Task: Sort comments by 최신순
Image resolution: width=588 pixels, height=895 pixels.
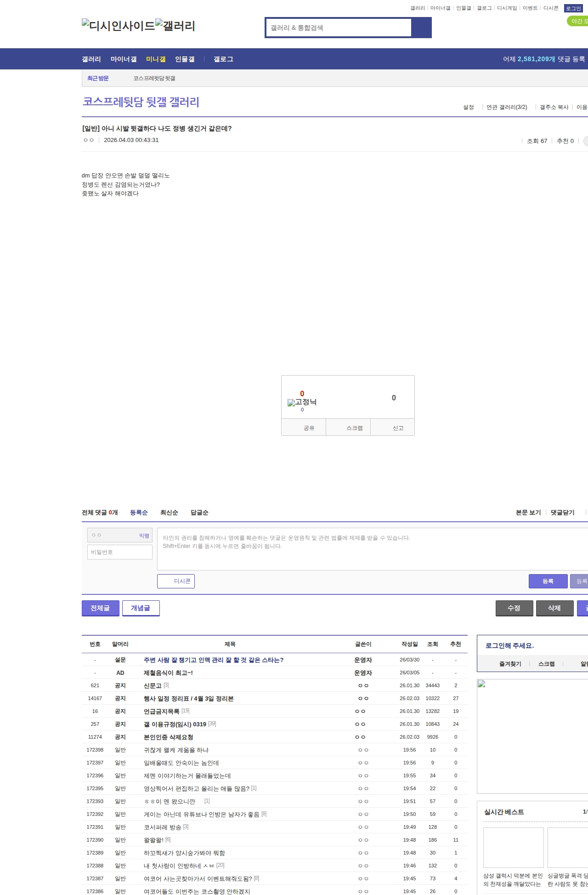Action: point(169,513)
